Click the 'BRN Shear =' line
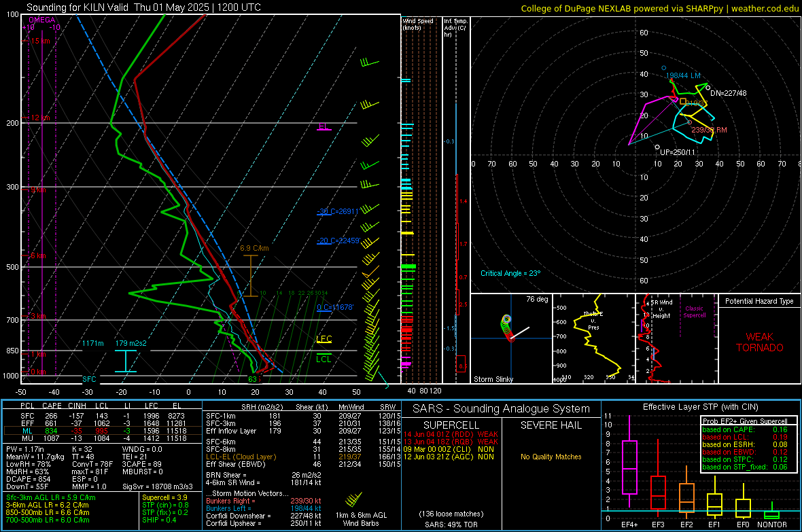Viewport: 802px width, 532px height. pos(264,475)
